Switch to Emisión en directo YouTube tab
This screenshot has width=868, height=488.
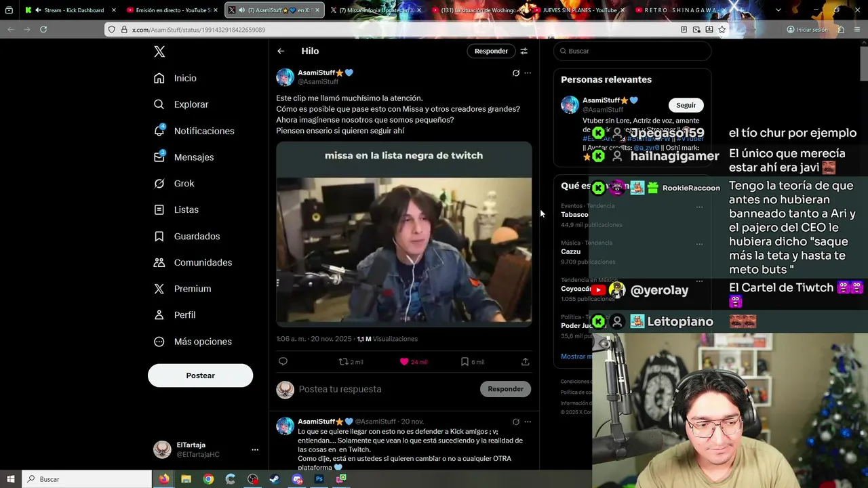(172, 10)
